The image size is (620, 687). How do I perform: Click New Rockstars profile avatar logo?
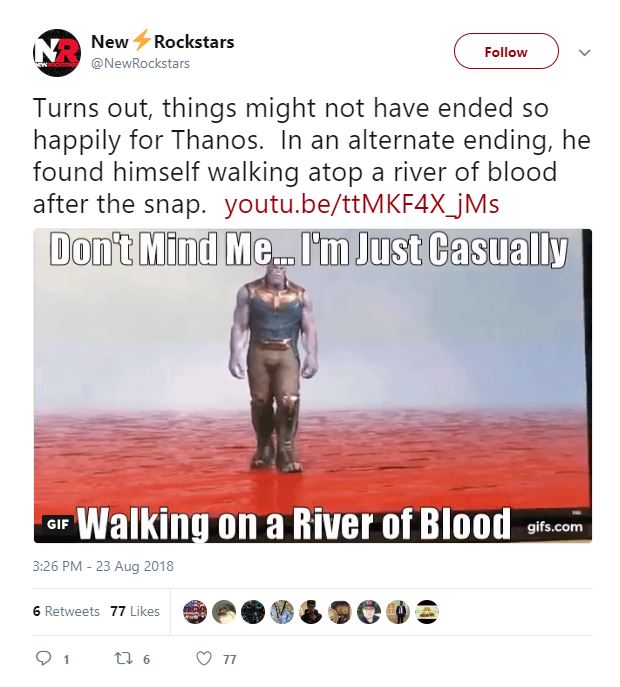click(x=57, y=53)
